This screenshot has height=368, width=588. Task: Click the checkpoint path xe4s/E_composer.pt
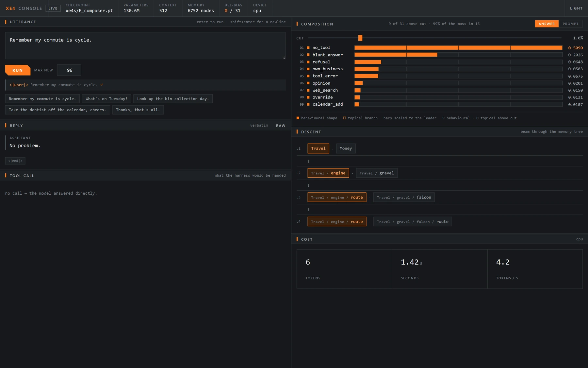pos(89,11)
